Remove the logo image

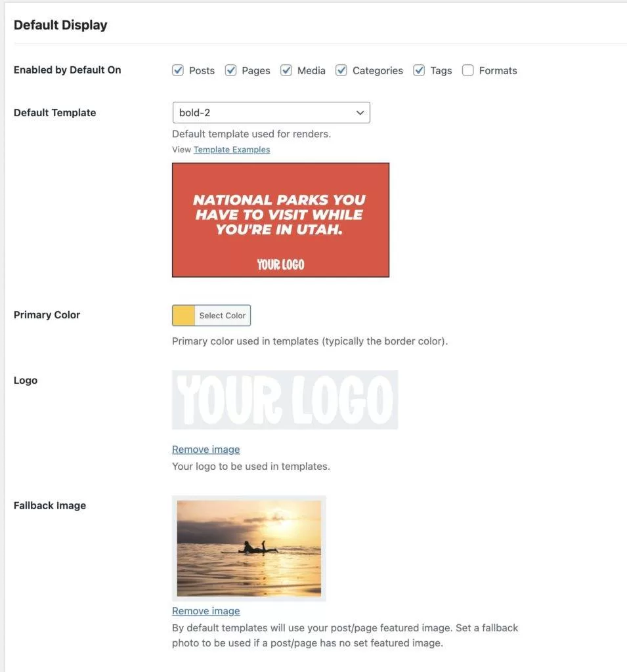point(206,450)
